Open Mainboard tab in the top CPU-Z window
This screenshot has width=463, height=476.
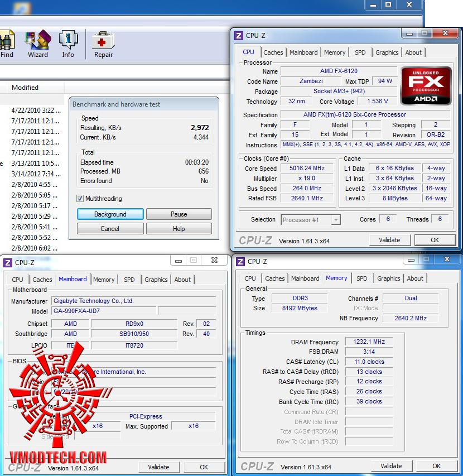click(303, 52)
